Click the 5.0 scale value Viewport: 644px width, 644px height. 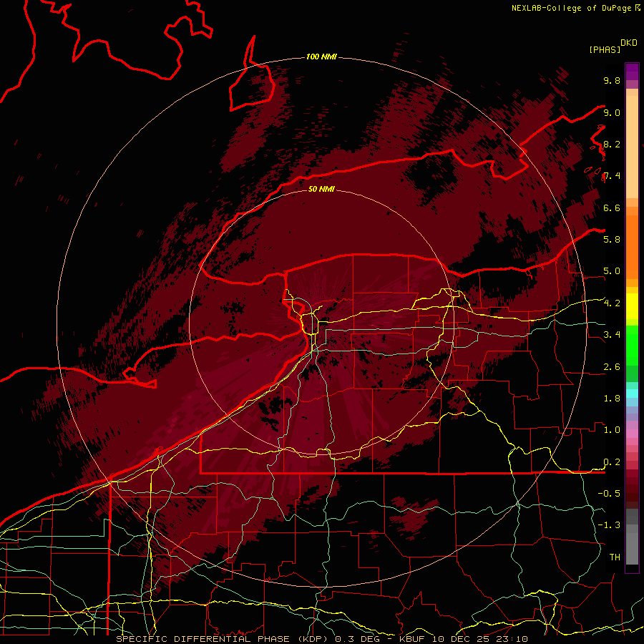point(612,271)
